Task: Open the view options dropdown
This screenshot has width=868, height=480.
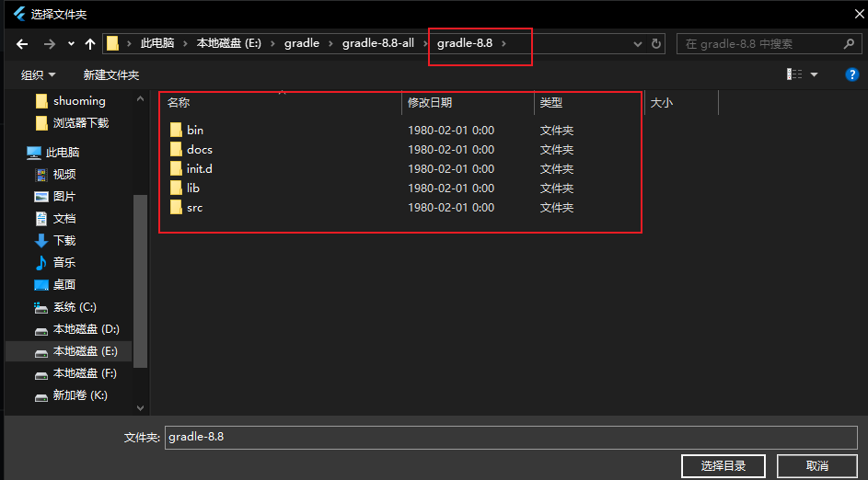Action: pyautogui.click(x=814, y=74)
